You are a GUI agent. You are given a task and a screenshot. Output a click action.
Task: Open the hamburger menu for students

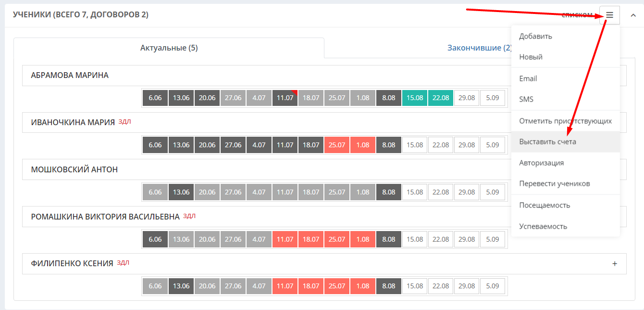(609, 15)
